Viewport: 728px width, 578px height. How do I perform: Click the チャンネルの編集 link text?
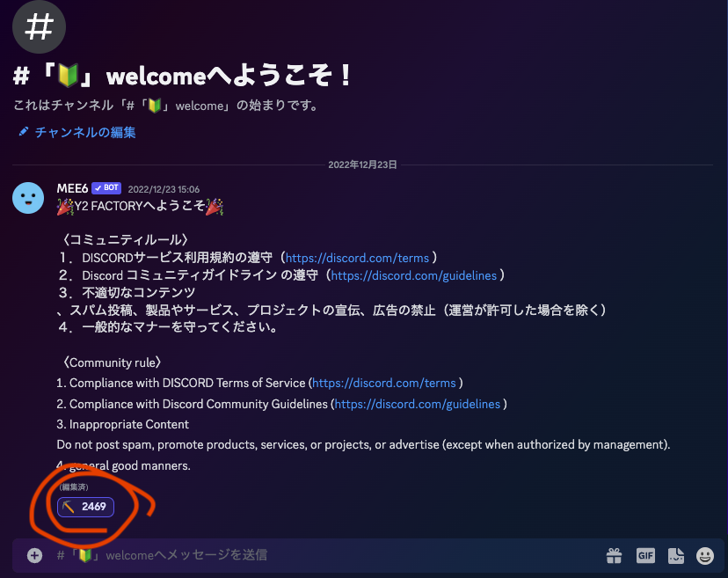tap(85, 133)
